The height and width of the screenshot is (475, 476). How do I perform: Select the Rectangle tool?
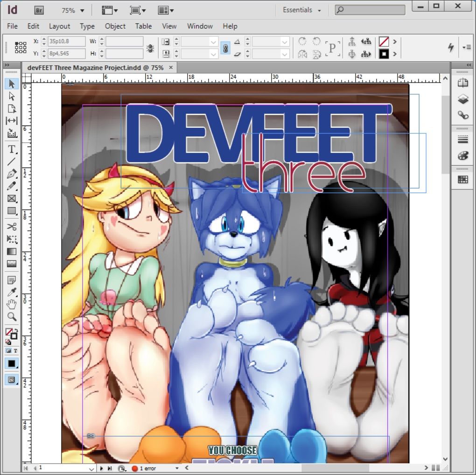coord(12,211)
